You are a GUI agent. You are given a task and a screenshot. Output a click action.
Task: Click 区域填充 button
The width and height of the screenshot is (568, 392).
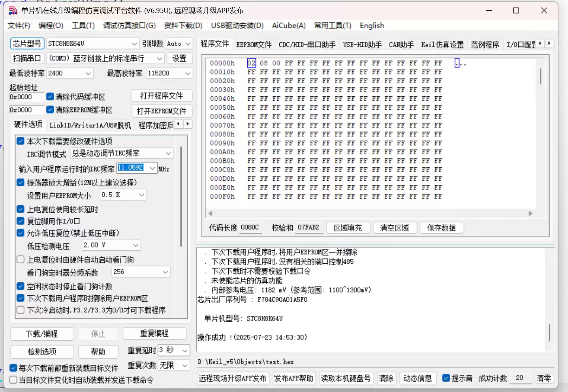click(348, 228)
